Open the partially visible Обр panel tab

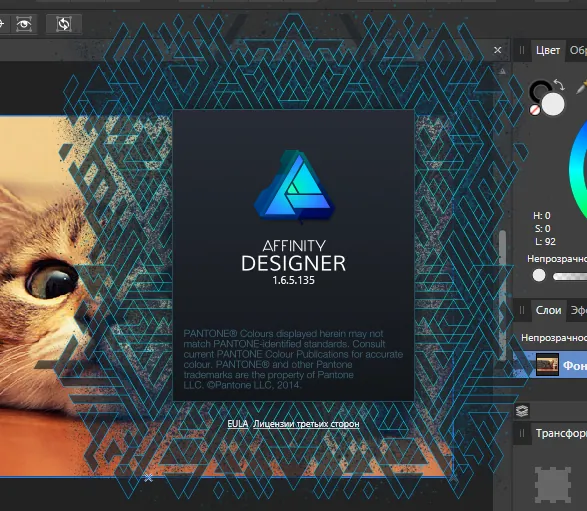578,50
